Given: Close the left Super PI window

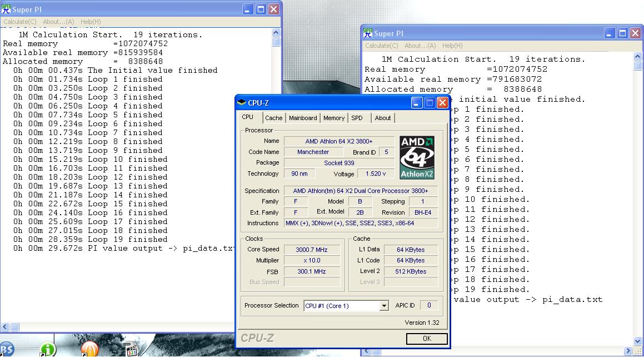Looking at the screenshot, I should tap(273, 9).
